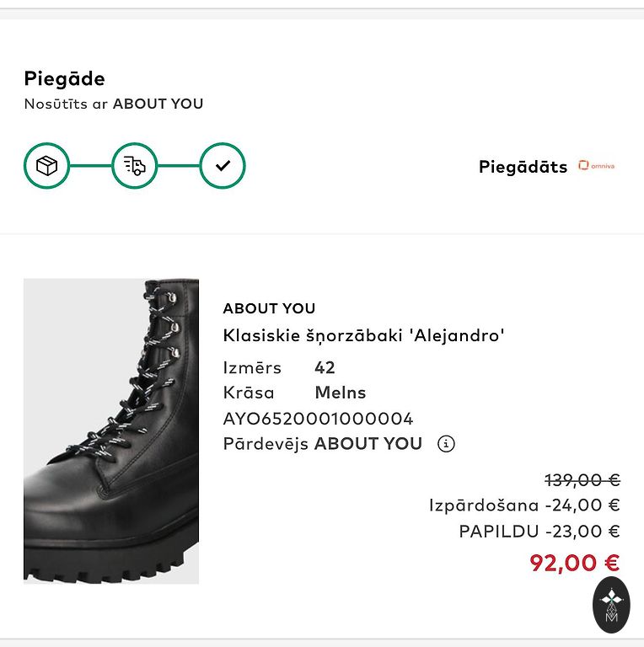The width and height of the screenshot is (644, 647).
Task: Click the 'Nosūtīts ar ABOUT YOU' text
Action: (114, 104)
